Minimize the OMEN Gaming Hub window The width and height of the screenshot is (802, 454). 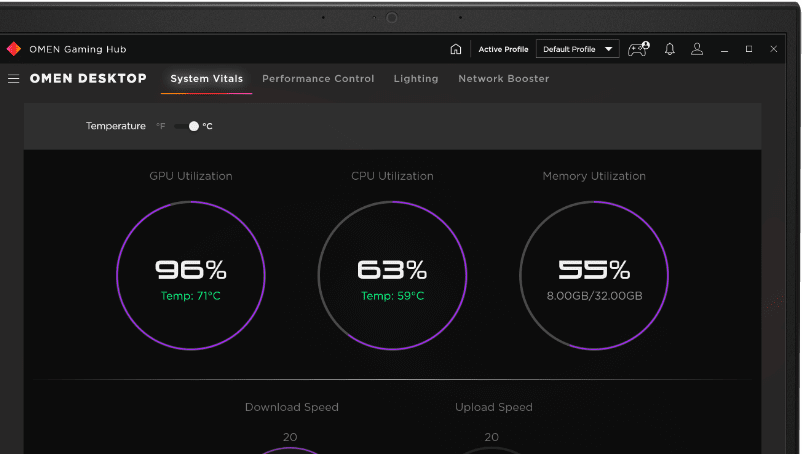point(724,50)
